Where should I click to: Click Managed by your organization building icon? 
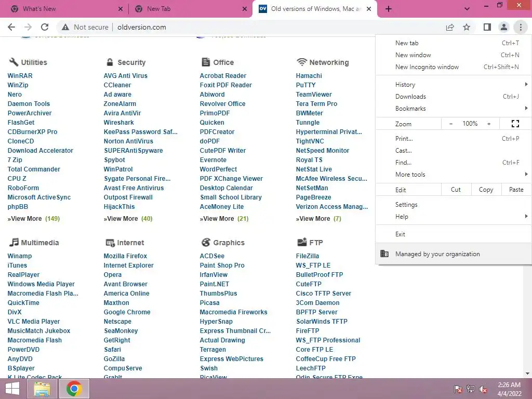(x=384, y=254)
